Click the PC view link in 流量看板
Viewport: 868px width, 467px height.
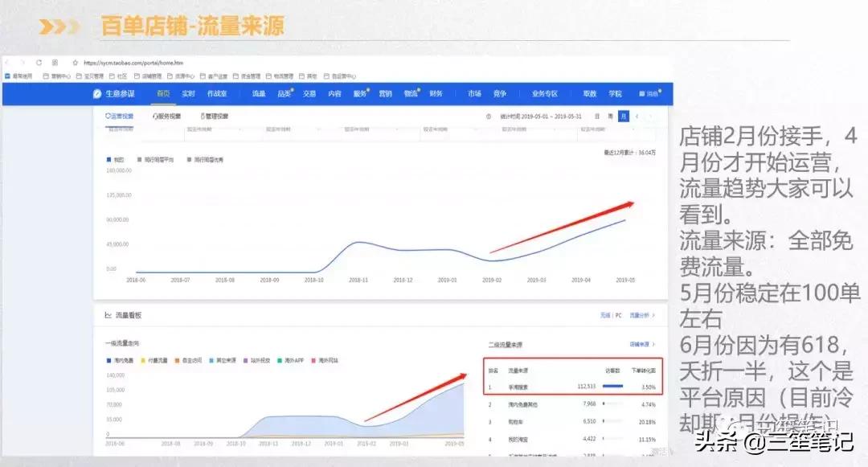coord(618,314)
